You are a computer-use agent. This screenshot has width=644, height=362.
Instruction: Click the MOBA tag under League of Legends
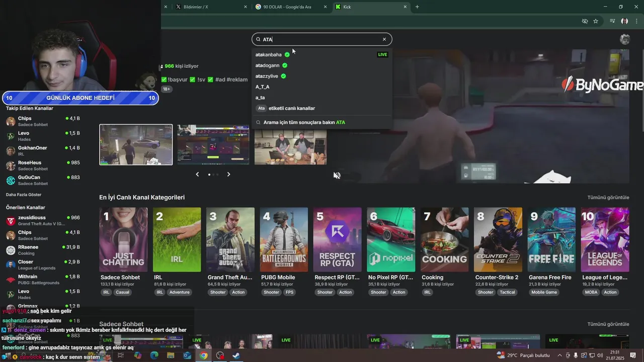tap(591, 292)
